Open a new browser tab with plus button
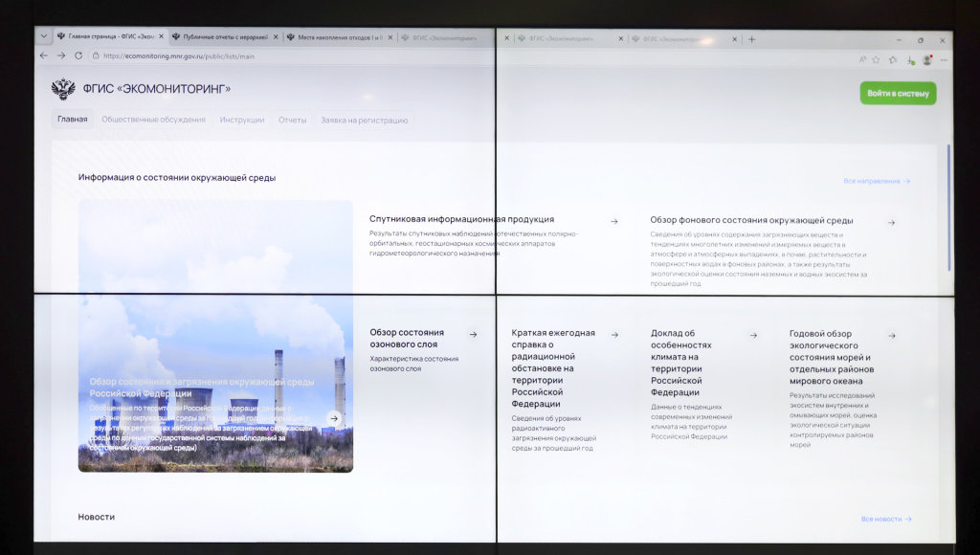This screenshot has height=555, width=980. pos(751,39)
